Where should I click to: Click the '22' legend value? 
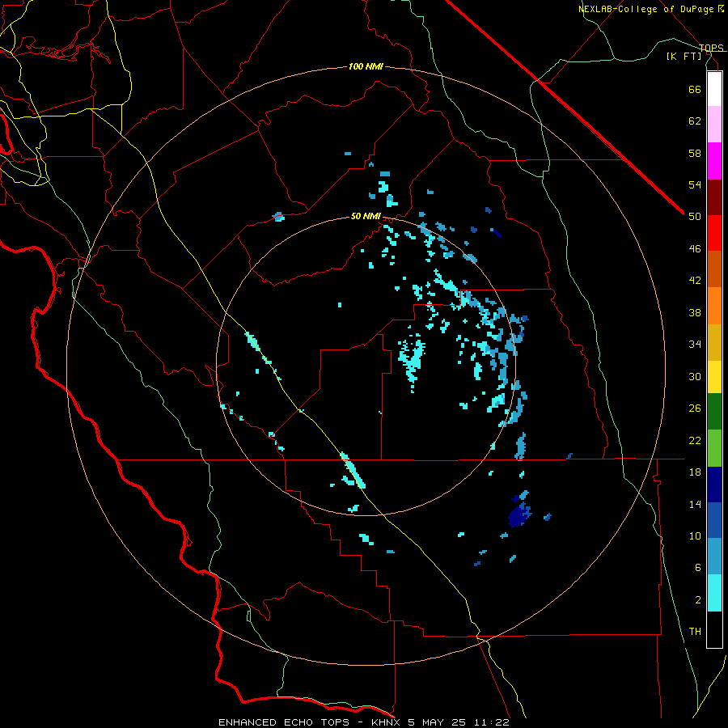695,440
